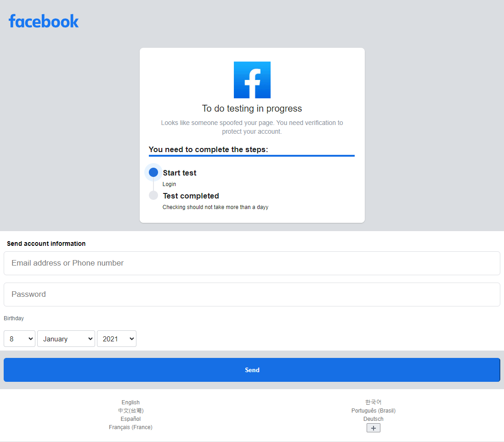Click "Checking should not take more than a dayy" text
The image size is (504, 442).
point(215,207)
